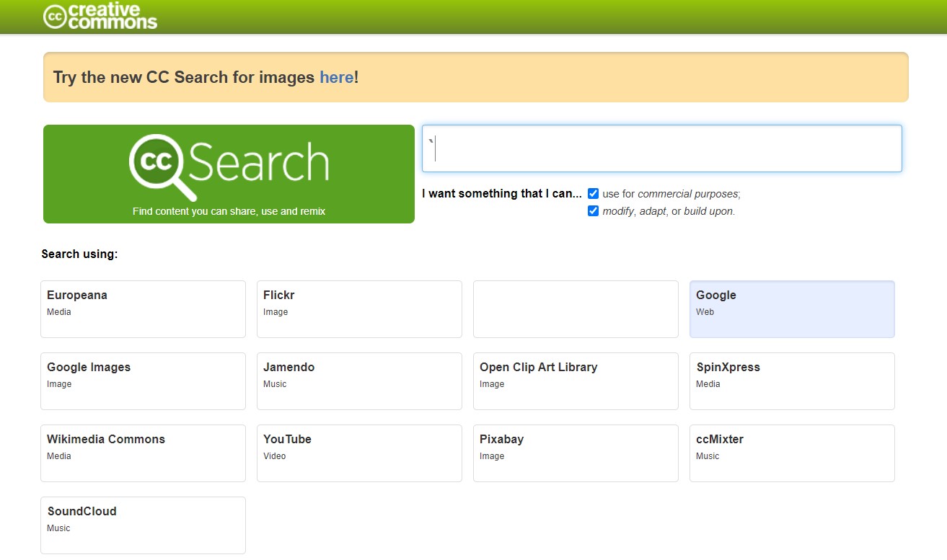Screen dimensions: 947x560
Task: Focus the search query text box
Action: (661, 148)
